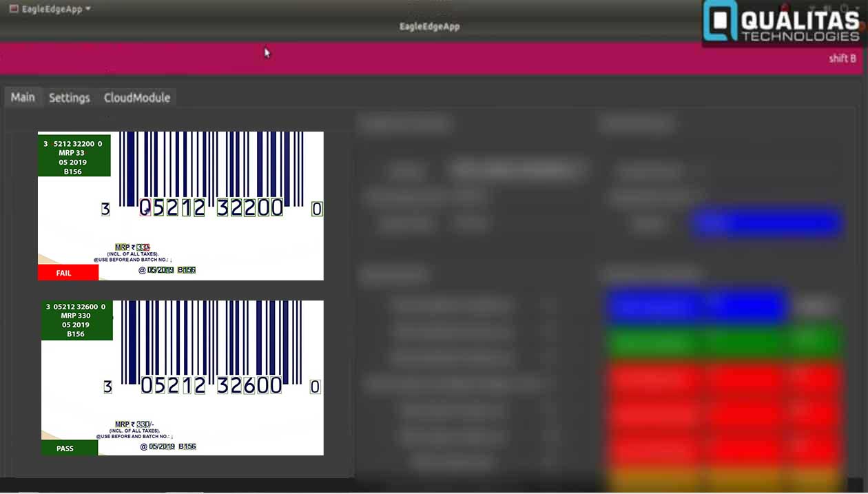Click the EagleEdgeApp icon in top bar
The height and width of the screenshot is (494, 868).
pyautogui.click(x=14, y=9)
